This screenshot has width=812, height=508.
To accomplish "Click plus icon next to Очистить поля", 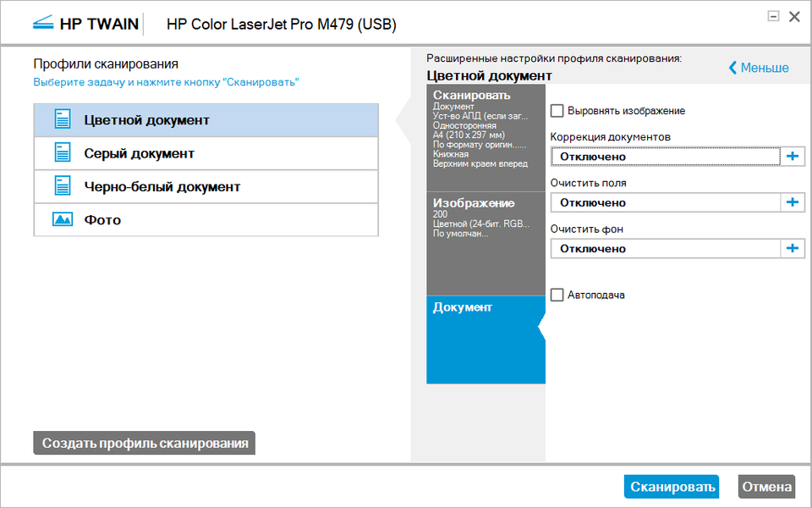I will tap(793, 202).
